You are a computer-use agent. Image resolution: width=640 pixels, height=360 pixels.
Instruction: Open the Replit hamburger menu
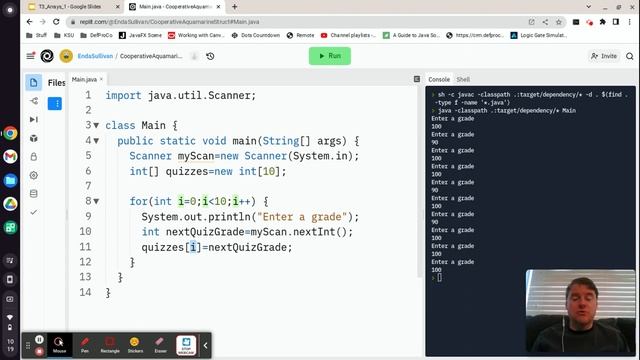pyautogui.click(x=31, y=56)
